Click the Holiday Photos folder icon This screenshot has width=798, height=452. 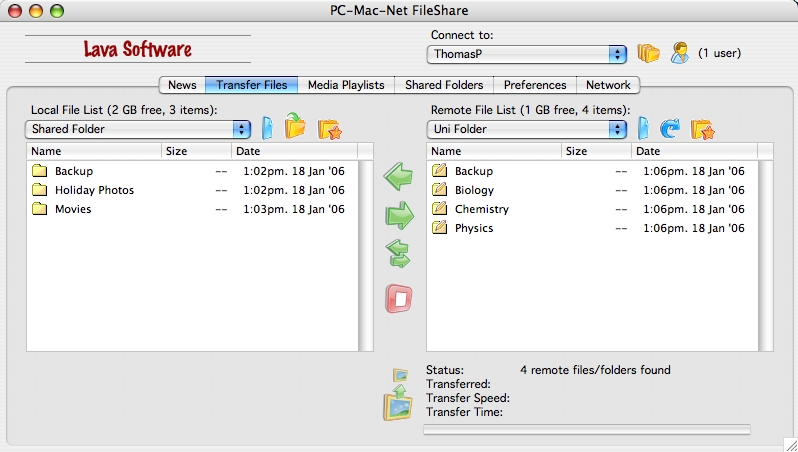tap(39, 190)
